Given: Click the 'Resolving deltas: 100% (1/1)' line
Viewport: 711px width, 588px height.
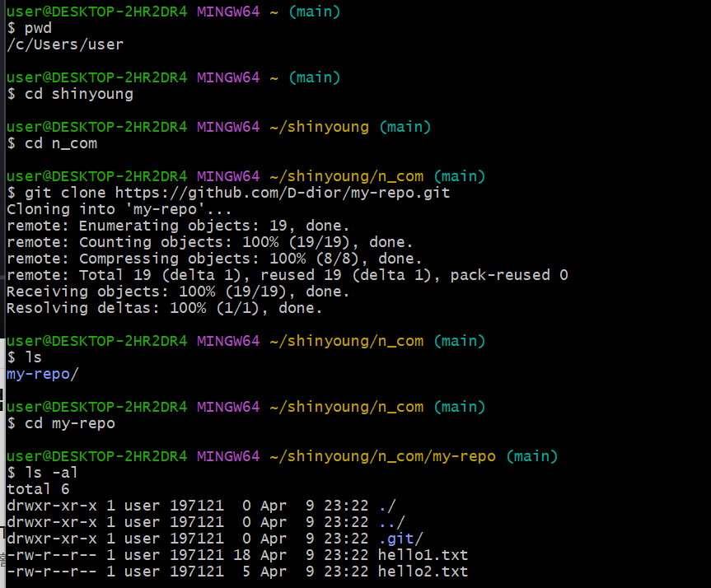Looking at the screenshot, I should [165, 308].
